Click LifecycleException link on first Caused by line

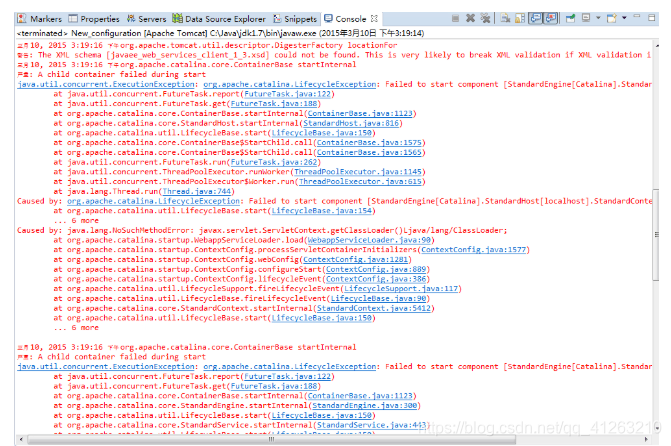coord(153,201)
